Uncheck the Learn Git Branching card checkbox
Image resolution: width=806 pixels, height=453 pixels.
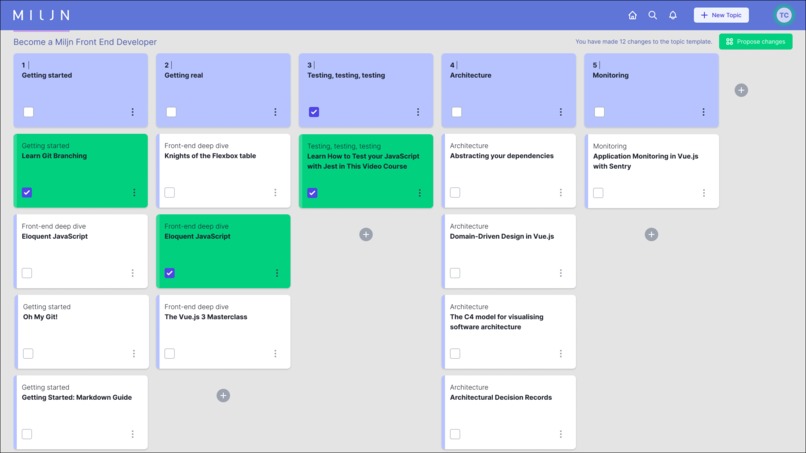[x=27, y=192]
